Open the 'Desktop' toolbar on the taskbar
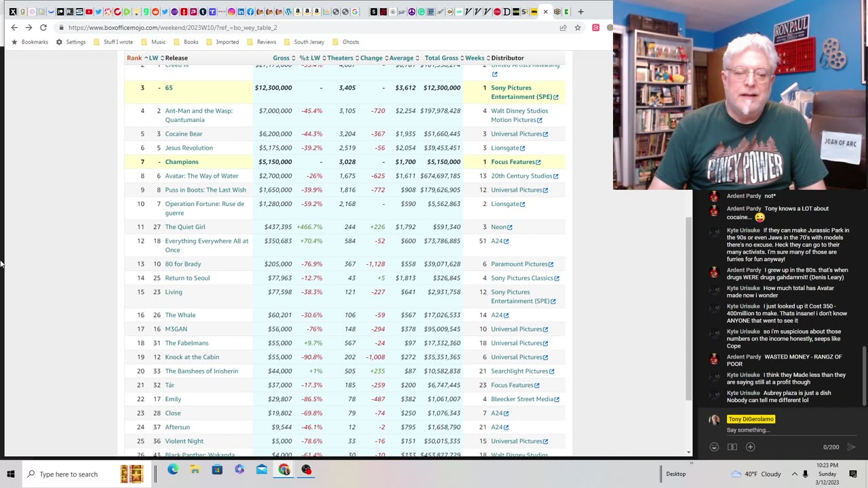This screenshot has height=488, width=868. point(675,474)
